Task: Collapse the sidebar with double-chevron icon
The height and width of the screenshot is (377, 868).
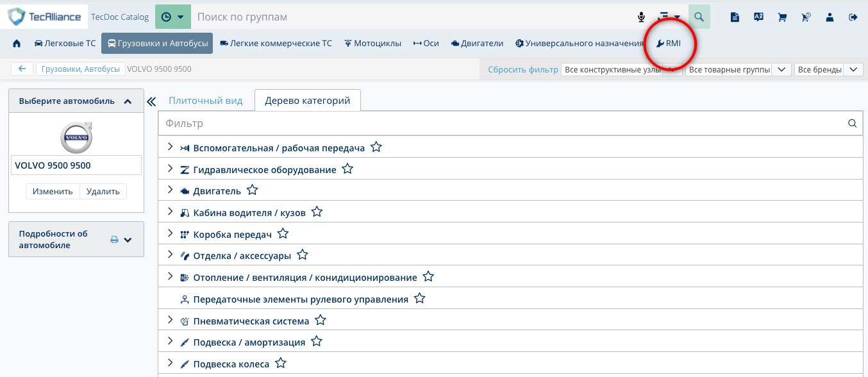Action: point(151,101)
